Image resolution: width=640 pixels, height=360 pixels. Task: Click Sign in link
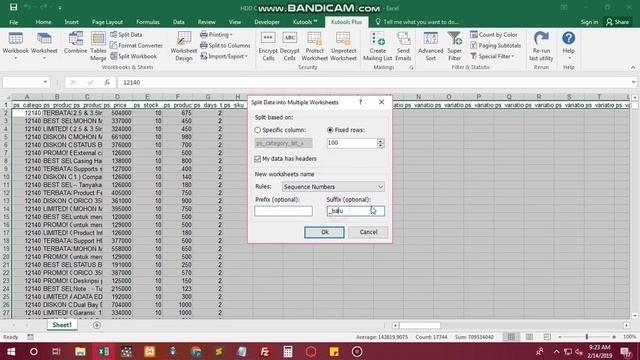coord(589,22)
